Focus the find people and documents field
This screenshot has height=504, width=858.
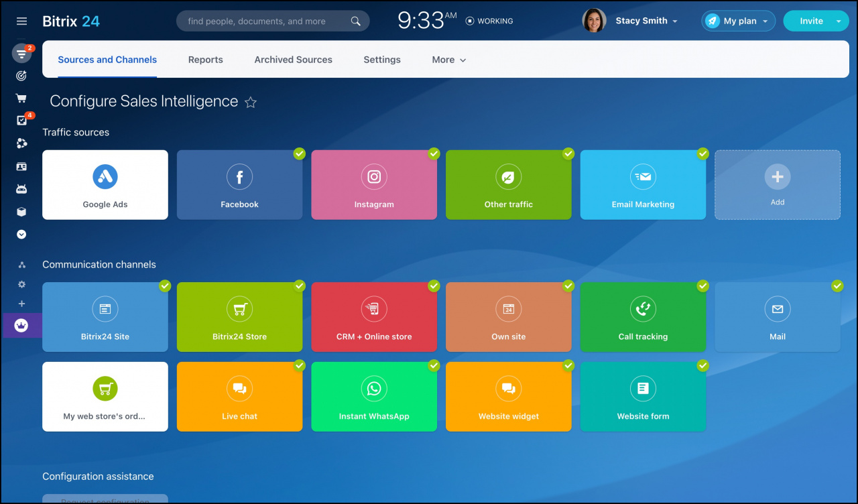(273, 21)
